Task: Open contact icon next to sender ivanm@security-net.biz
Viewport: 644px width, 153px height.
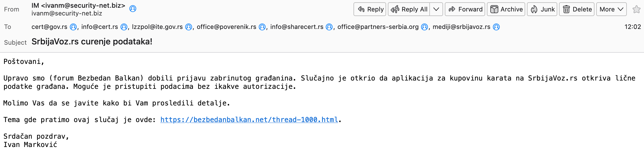Action: click(x=133, y=9)
